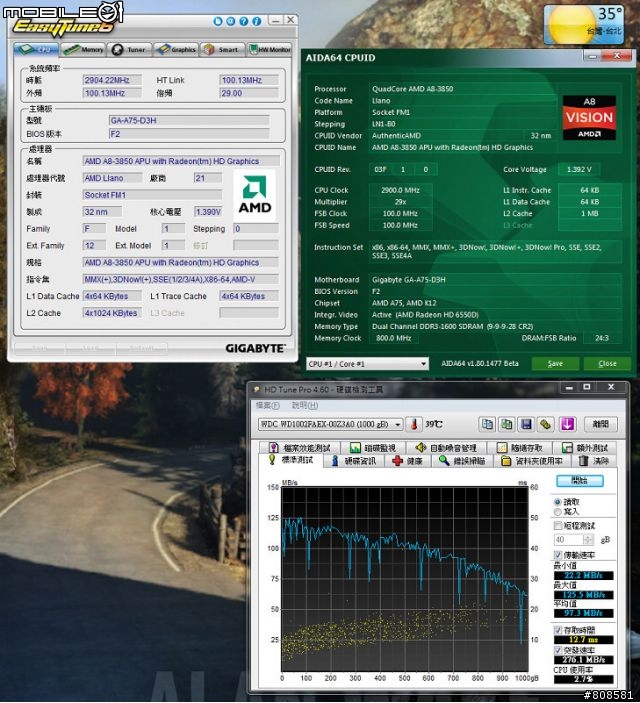Click the 1.392 V Core Voltage value in AIDA64
Screen dimensions: 640x703
(579, 169)
